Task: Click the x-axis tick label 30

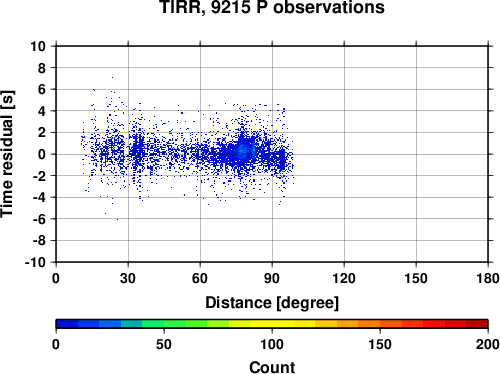Action: 128,278
